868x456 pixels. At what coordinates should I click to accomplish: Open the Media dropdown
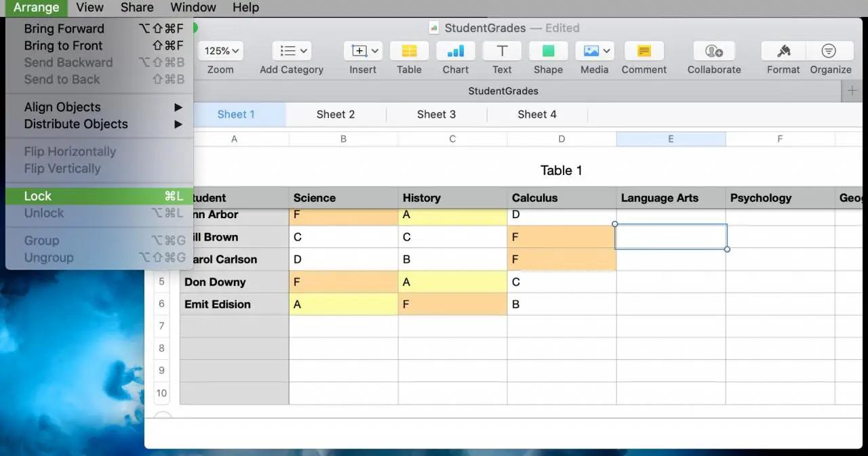pos(594,51)
